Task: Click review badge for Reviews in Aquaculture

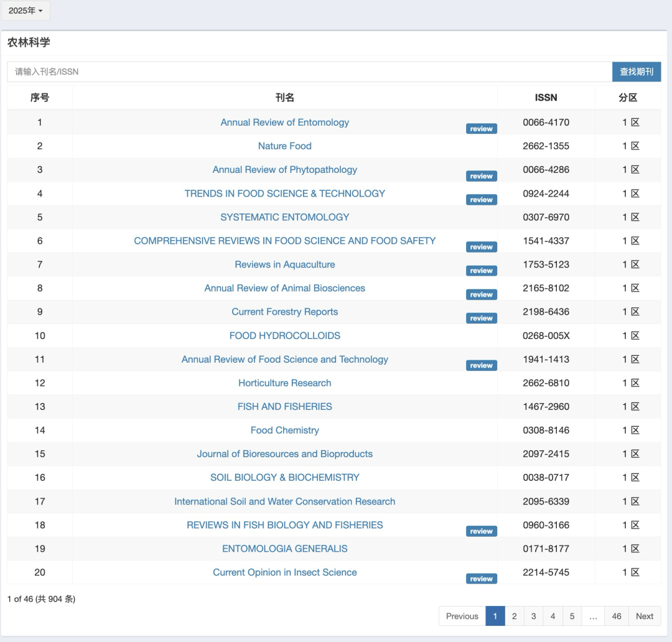Action: point(481,271)
